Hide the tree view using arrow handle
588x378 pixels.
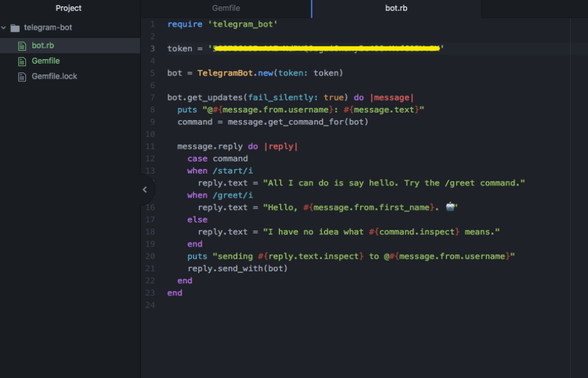145,189
